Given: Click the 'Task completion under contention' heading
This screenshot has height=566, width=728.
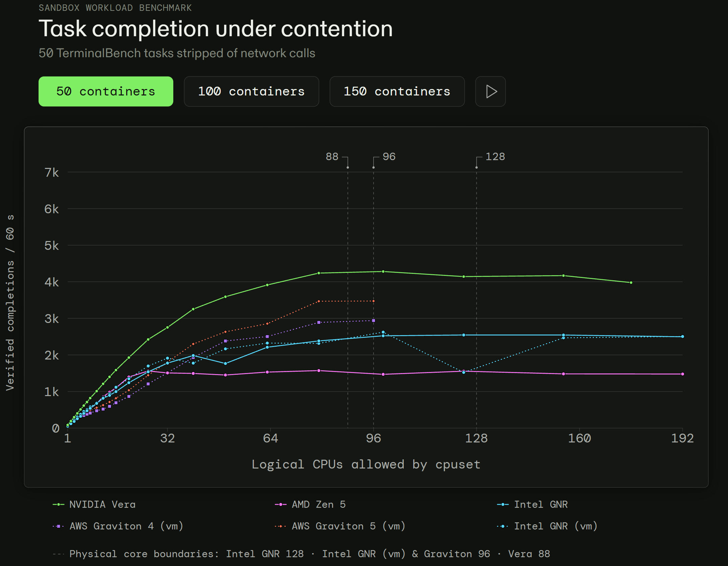Looking at the screenshot, I should point(216,29).
